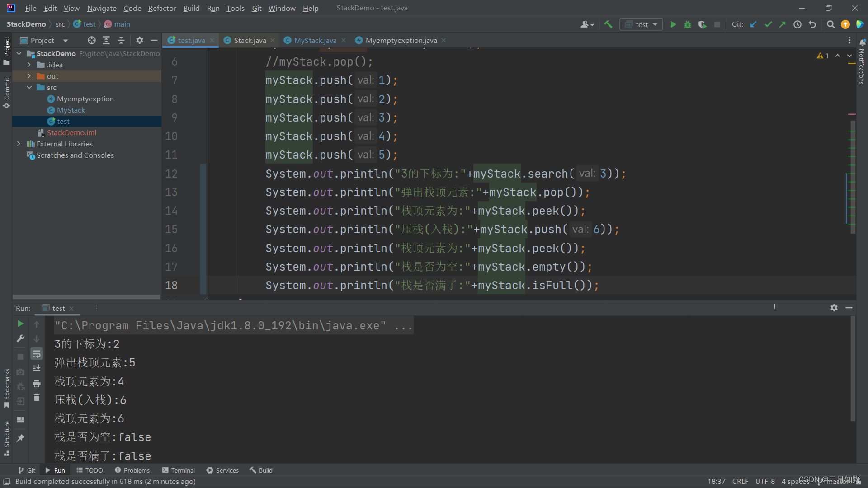
Task: Open the Build menu
Action: [x=191, y=8]
